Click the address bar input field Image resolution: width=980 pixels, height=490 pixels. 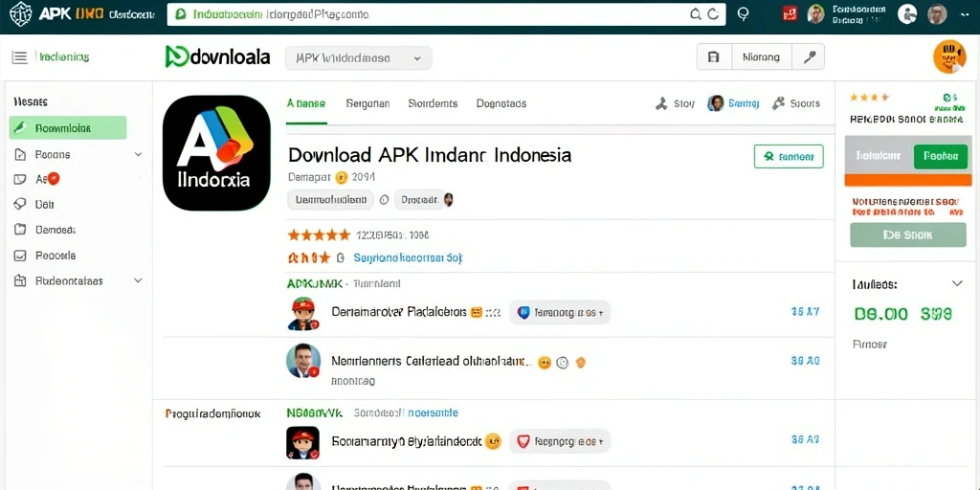click(x=446, y=14)
